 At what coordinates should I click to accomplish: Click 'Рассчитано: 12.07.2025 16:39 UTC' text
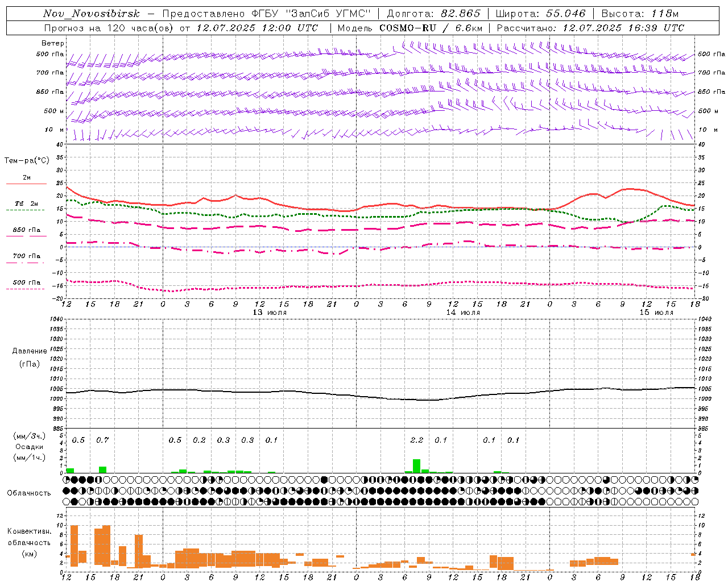[590, 28]
